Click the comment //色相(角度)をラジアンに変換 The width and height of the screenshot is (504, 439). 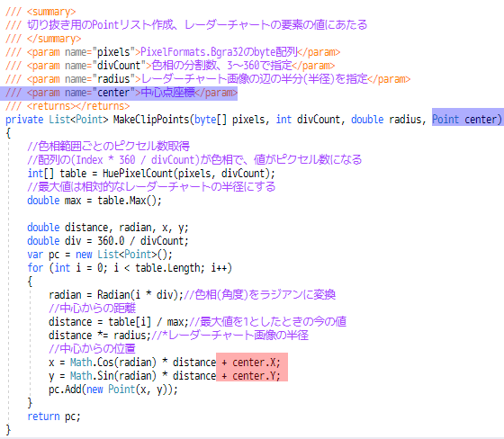tap(260, 295)
